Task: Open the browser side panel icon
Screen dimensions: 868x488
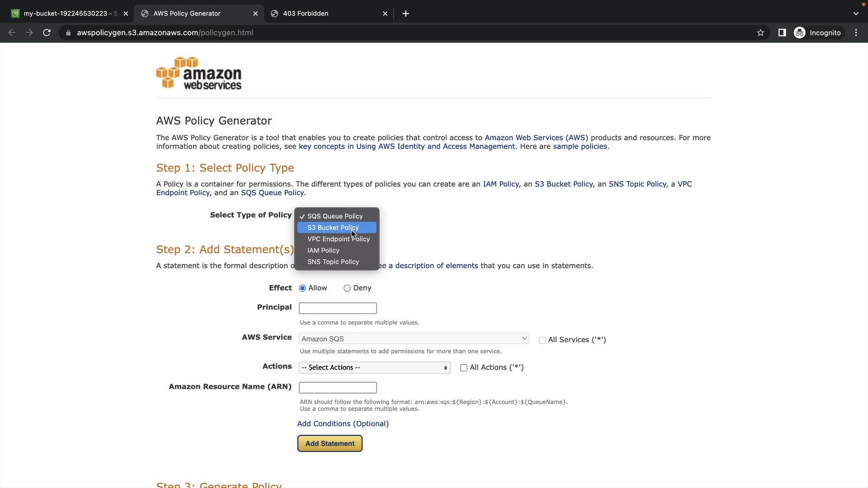Action: [782, 33]
